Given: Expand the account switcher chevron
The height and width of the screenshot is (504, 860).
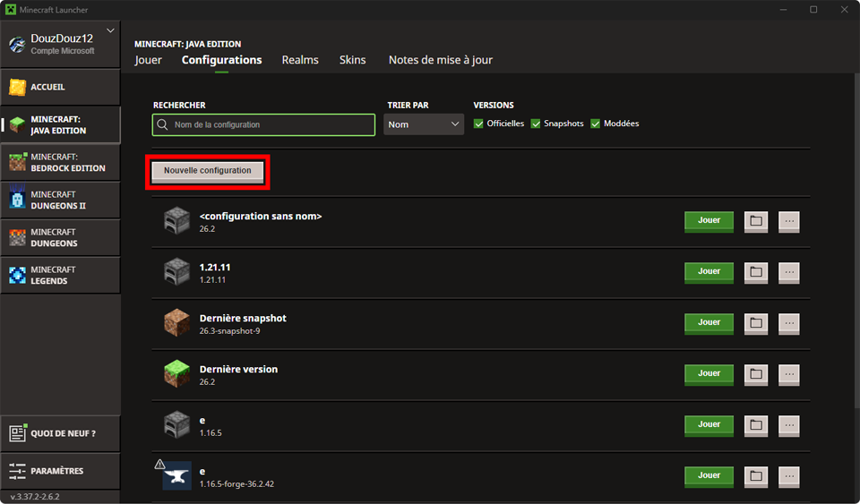Looking at the screenshot, I should [x=111, y=30].
